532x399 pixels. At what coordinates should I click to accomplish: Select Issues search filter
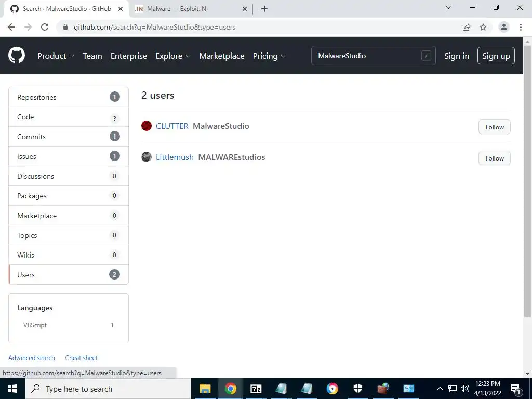click(x=69, y=156)
